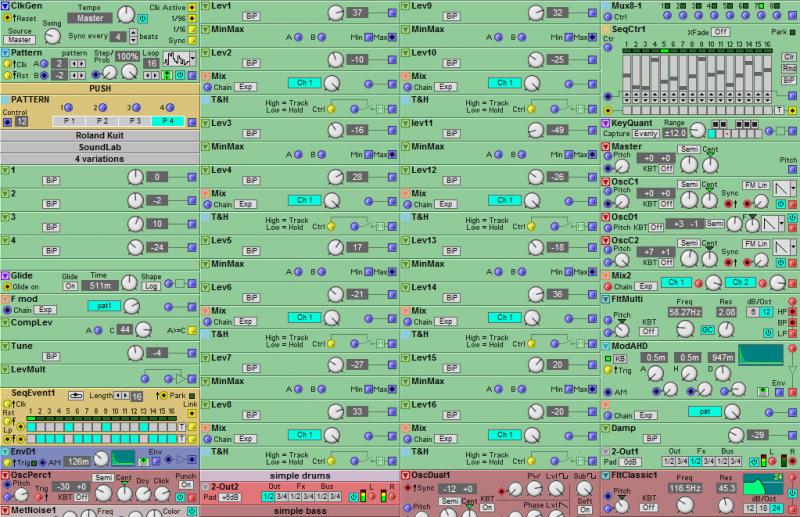The image size is (800, 517).
Task: Adjust the FltMulti Freq knob
Action: (685, 329)
